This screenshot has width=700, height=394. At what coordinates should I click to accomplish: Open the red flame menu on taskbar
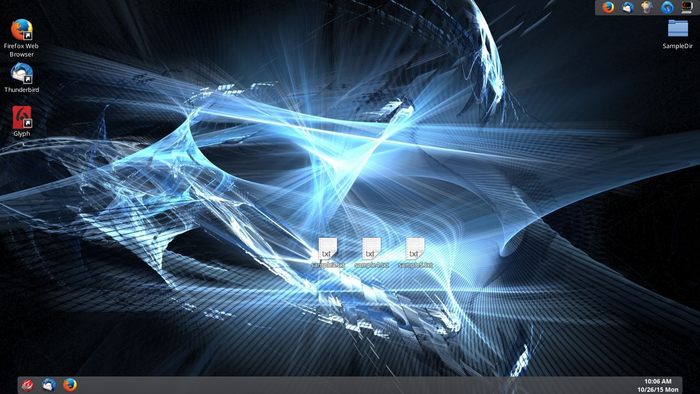click(27, 385)
